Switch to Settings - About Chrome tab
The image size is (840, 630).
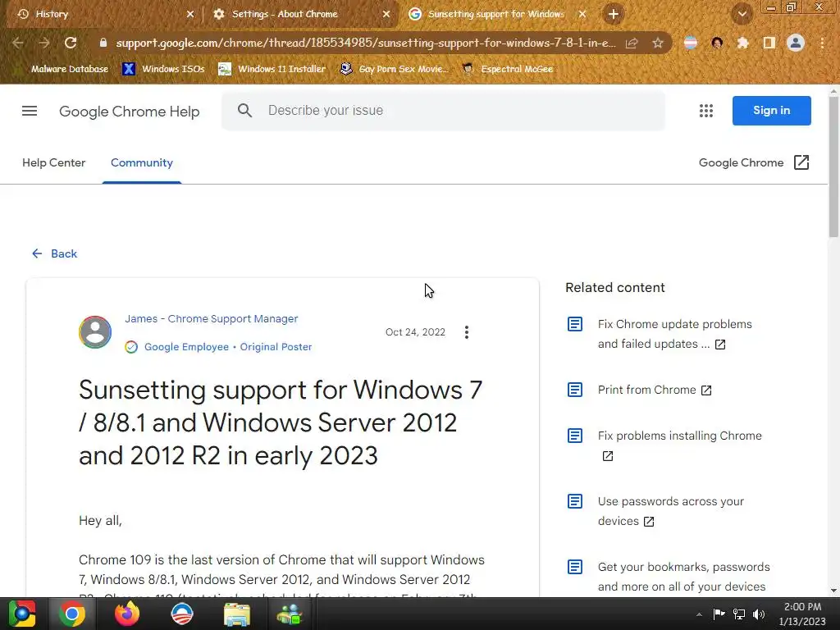point(301,14)
